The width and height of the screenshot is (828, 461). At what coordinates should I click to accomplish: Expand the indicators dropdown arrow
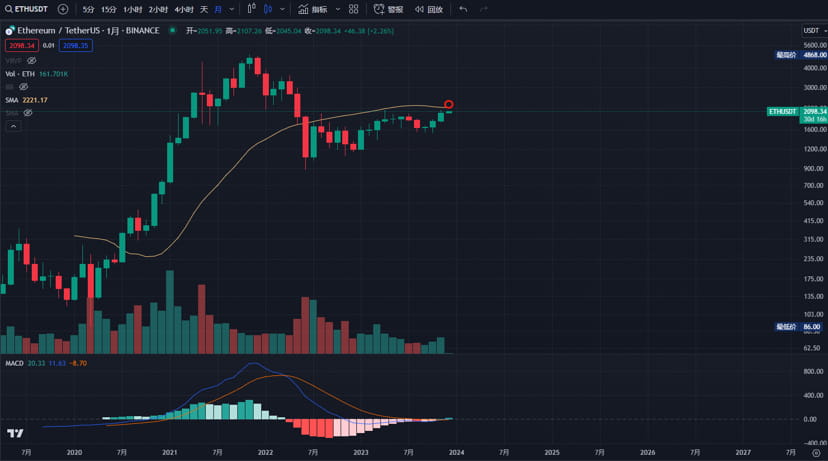(x=338, y=9)
